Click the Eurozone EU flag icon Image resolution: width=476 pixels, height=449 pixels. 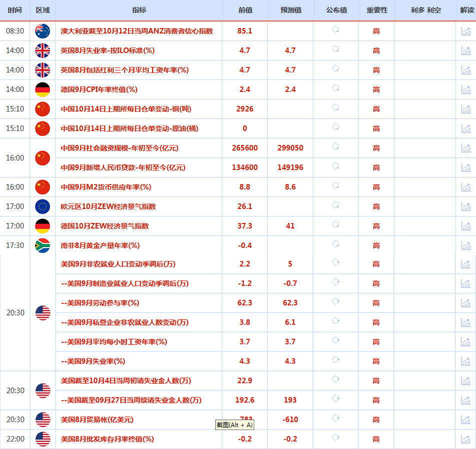click(43, 206)
